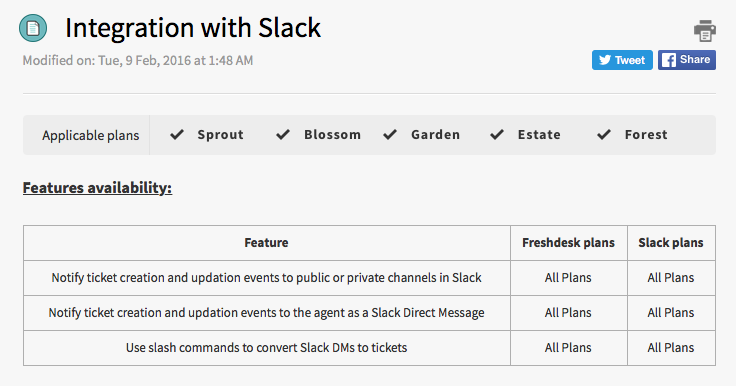Click the printer icon to print article
Viewport: 736px width, 386px height.
[x=705, y=31]
